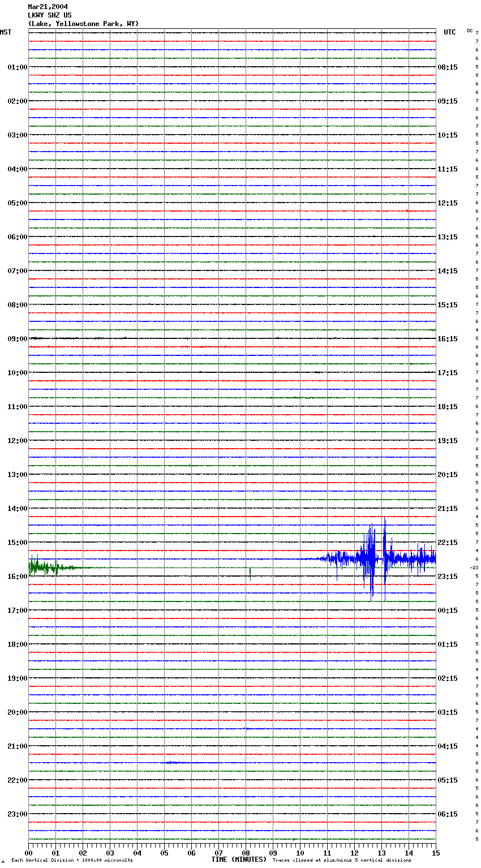Screen dimensions: 481x868
Task: Click the -23 DC offset value
Action: click(474, 568)
